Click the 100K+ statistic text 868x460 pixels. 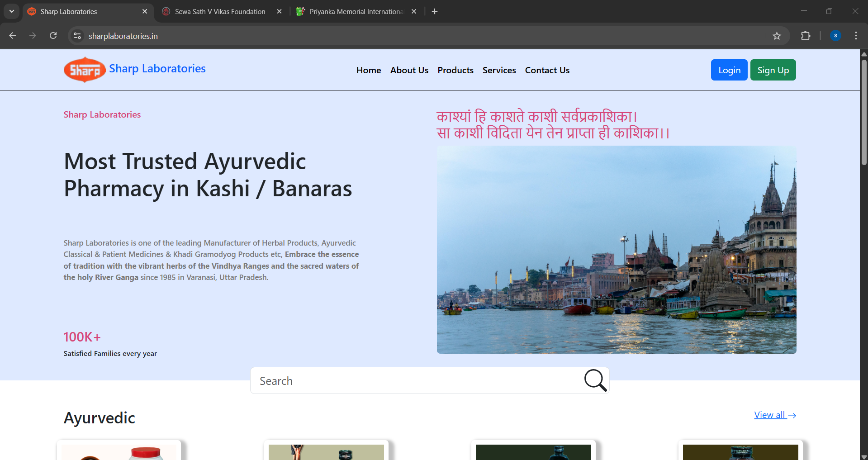[x=82, y=337]
